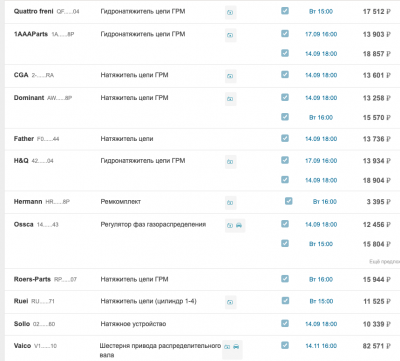Select Sollo brand name
Screen dimensions: 400x361
tap(22, 324)
